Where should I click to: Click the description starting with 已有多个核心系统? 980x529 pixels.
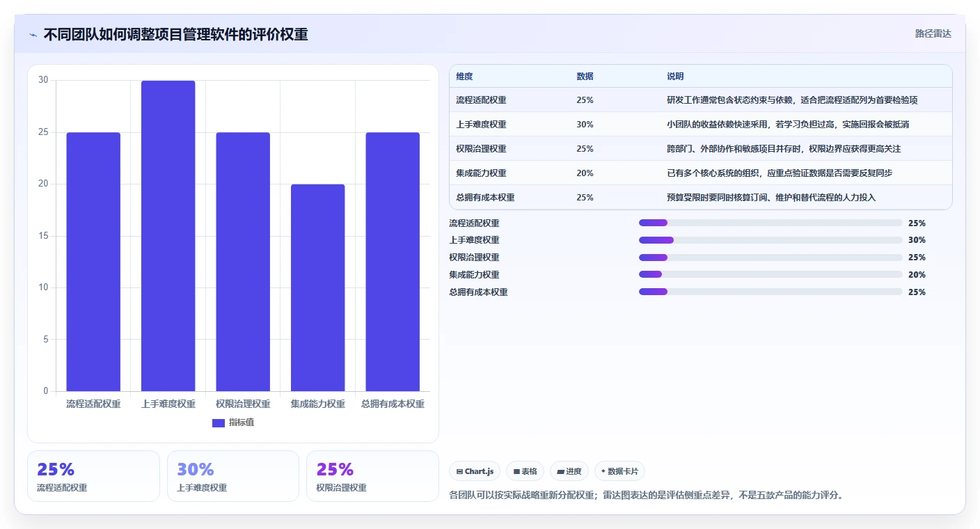click(x=780, y=173)
